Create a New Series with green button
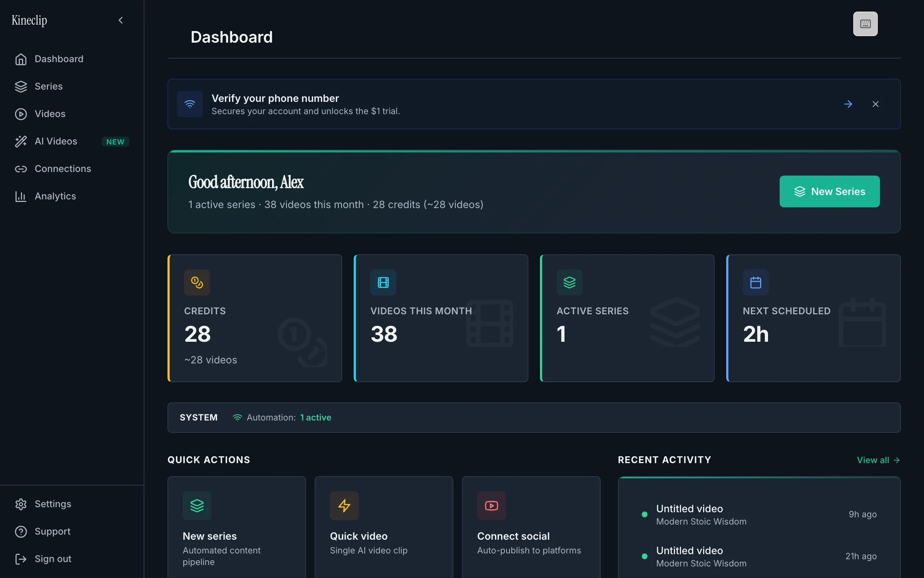Image resolution: width=924 pixels, height=578 pixels. click(830, 191)
